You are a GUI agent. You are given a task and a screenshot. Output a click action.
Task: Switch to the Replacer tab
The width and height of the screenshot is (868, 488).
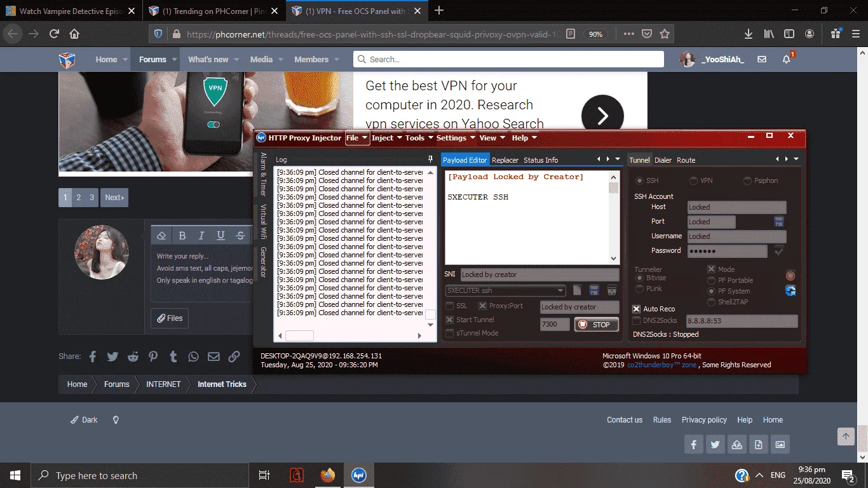pos(505,160)
